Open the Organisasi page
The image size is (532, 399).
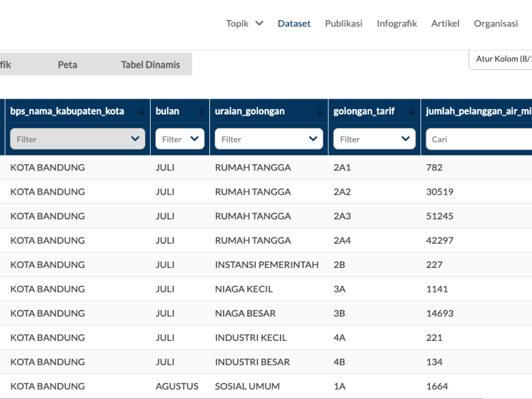[496, 23]
